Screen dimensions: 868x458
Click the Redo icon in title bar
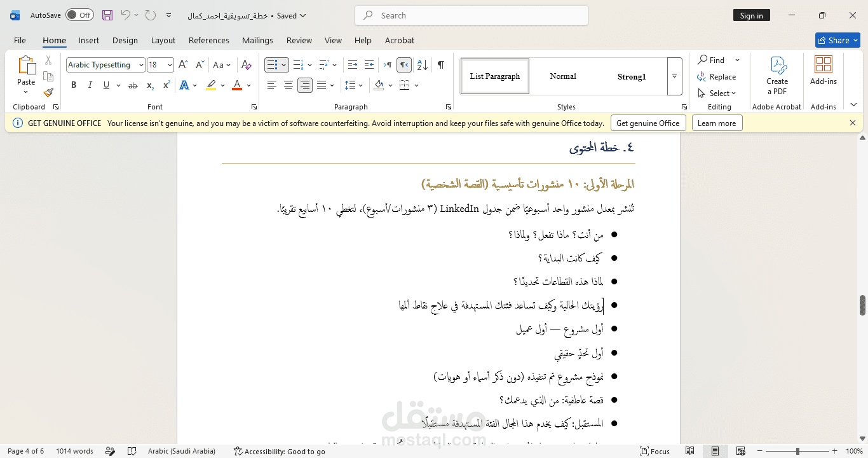click(150, 15)
